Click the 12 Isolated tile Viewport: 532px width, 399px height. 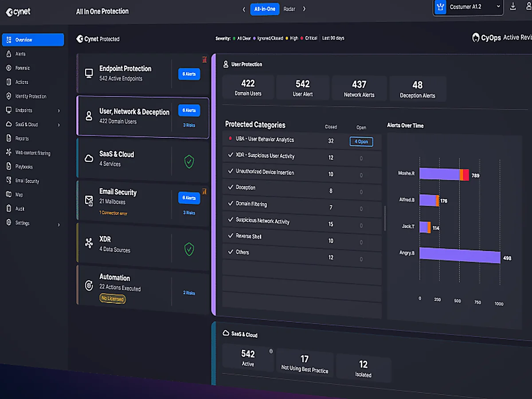364,368
